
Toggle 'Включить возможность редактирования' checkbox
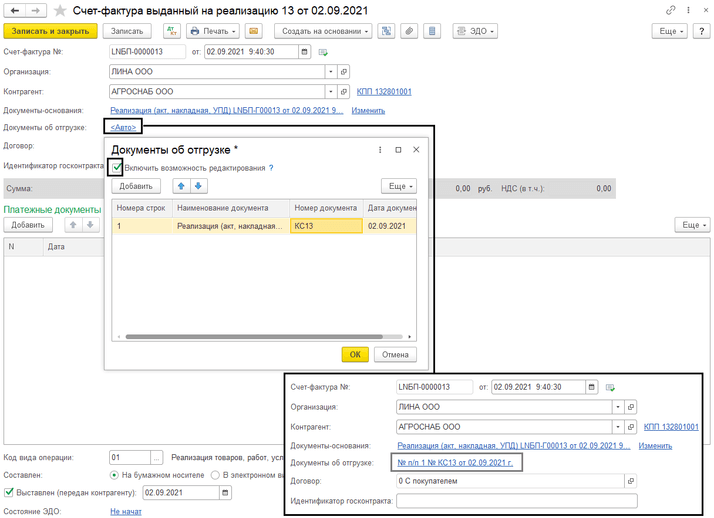tap(117, 167)
